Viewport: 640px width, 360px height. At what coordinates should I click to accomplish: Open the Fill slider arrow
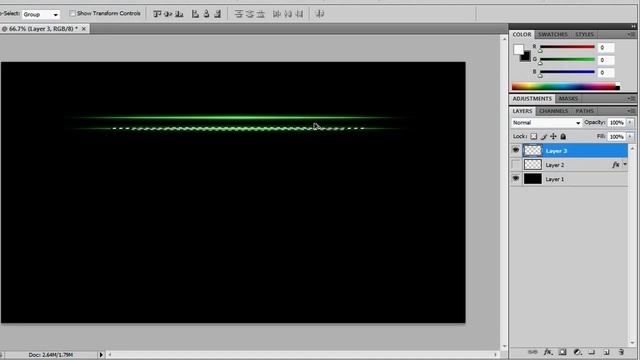click(630, 136)
